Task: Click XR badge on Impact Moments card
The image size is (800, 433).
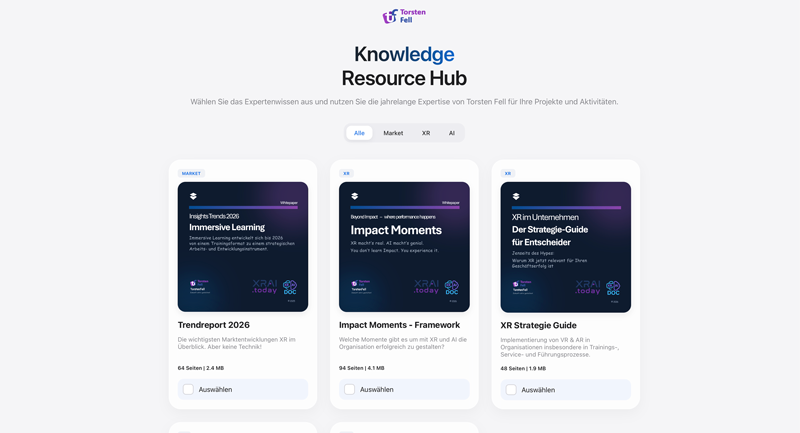Action: click(x=347, y=173)
